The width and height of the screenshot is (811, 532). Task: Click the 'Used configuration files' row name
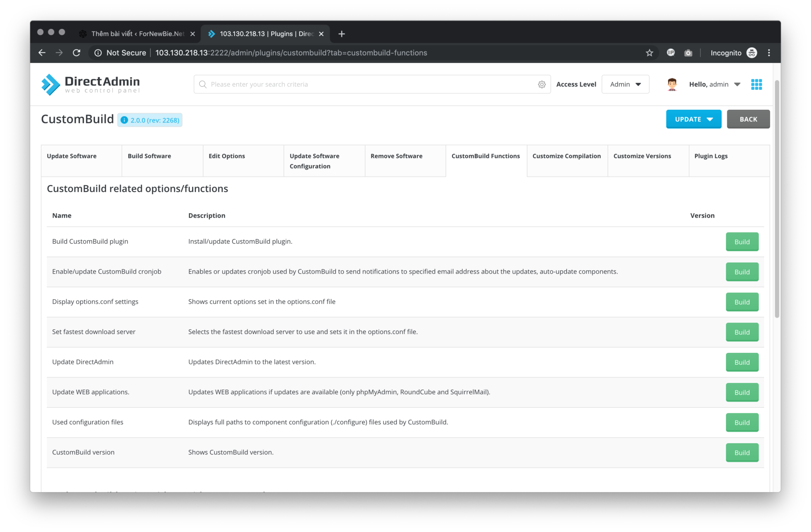pyautogui.click(x=87, y=422)
